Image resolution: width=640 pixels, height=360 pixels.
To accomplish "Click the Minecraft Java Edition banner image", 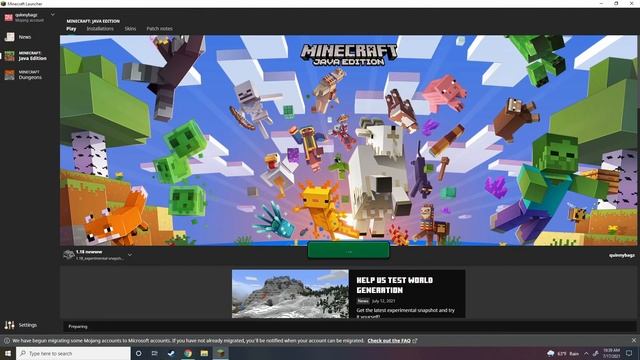I will [348, 140].
